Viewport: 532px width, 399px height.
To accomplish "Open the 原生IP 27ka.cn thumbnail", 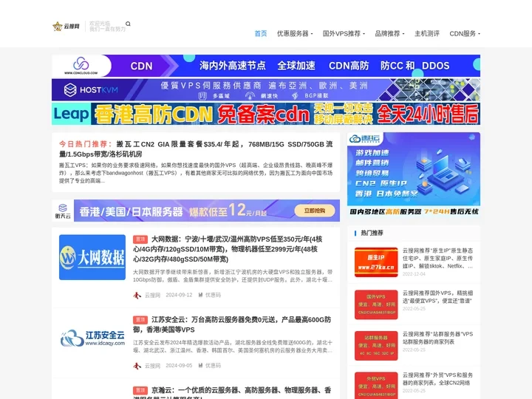I will pos(376,262).
